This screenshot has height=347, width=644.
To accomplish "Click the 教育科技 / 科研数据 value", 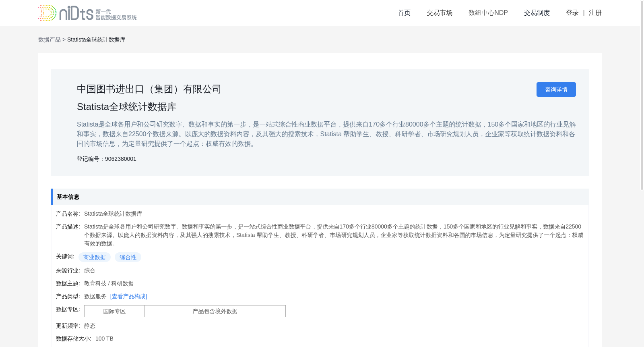I will tap(109, 283).
